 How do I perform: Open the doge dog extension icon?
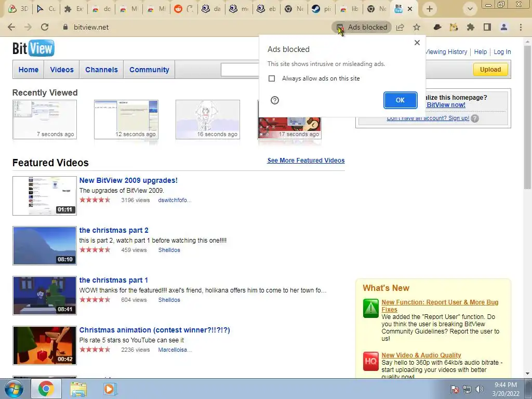[454, 27]
